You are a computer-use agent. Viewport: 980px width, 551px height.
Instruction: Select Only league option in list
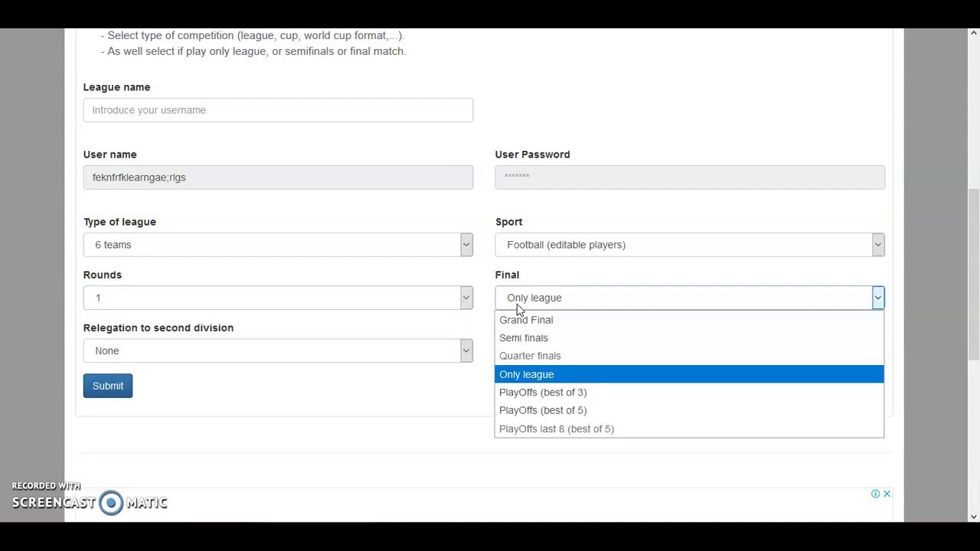[689, 374]
